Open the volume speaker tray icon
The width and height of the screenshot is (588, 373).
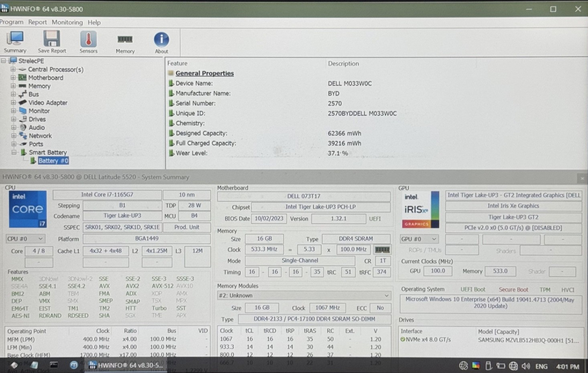[x=526, y=366]
